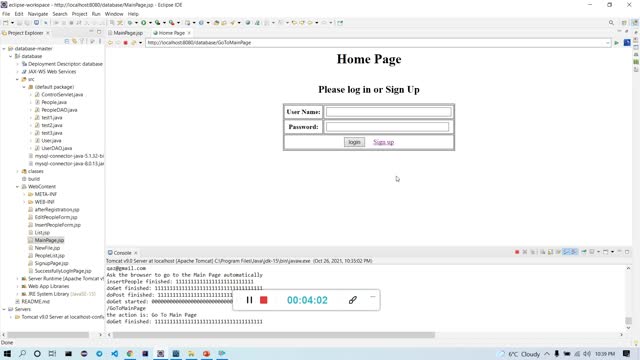Terminate the server with red console button
The height and width of the screenshot is (360, 640).
[517, 252]
